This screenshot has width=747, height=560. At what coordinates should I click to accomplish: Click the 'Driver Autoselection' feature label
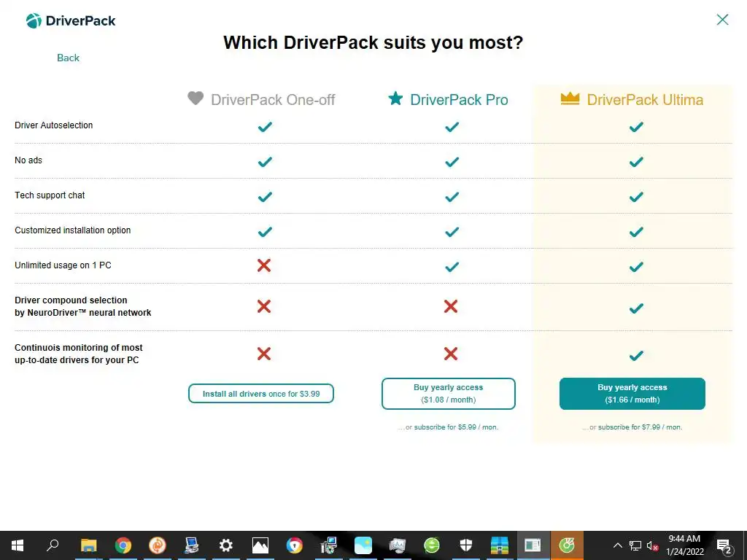(x=54, y=125)
